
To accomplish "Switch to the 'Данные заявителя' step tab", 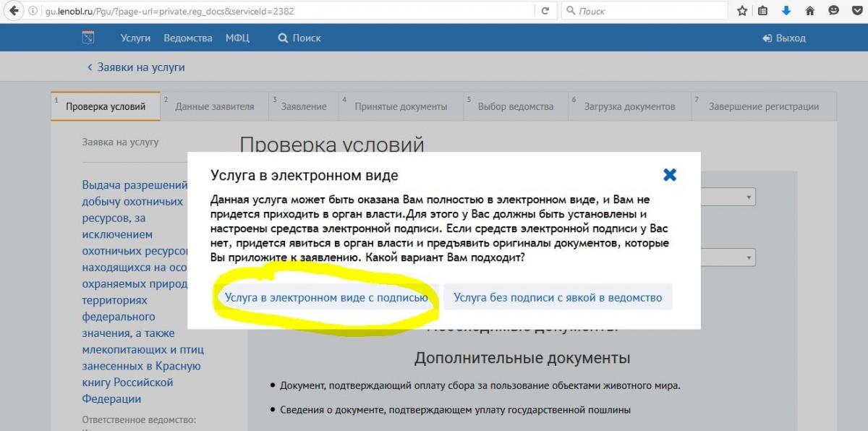I will pos(214,106).
